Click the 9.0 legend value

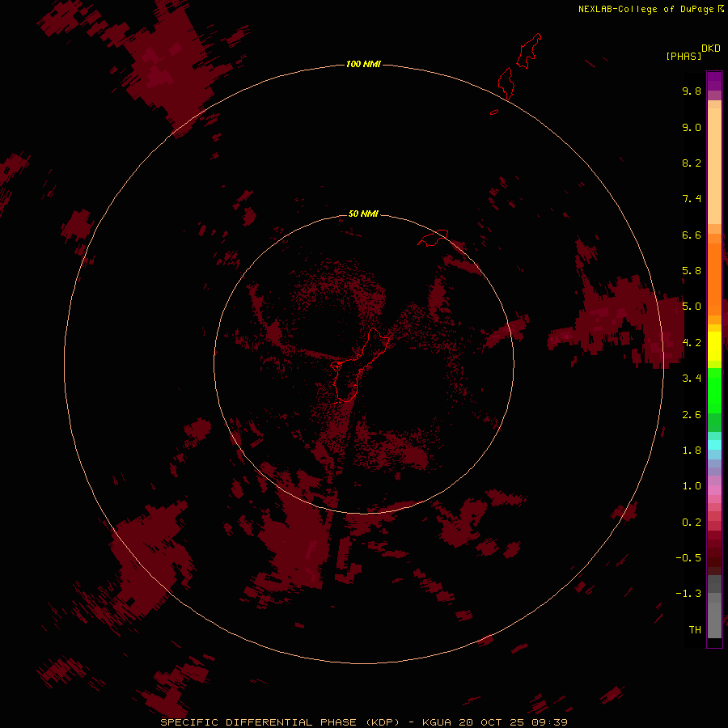(692, 127)
